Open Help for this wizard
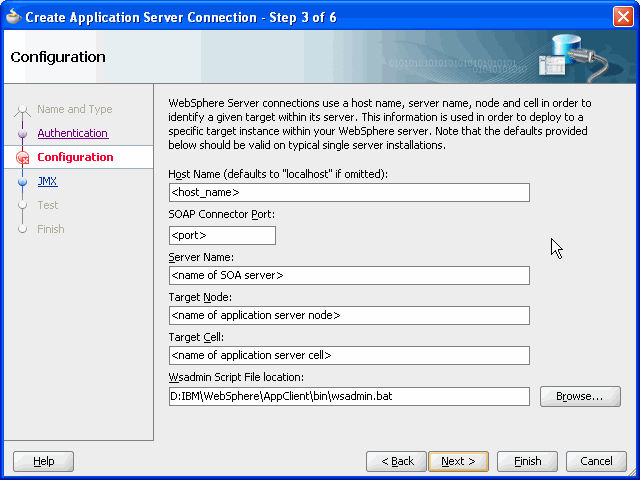Image resolution: width=640 pixels, height=481 pixels. coord(43,461)
